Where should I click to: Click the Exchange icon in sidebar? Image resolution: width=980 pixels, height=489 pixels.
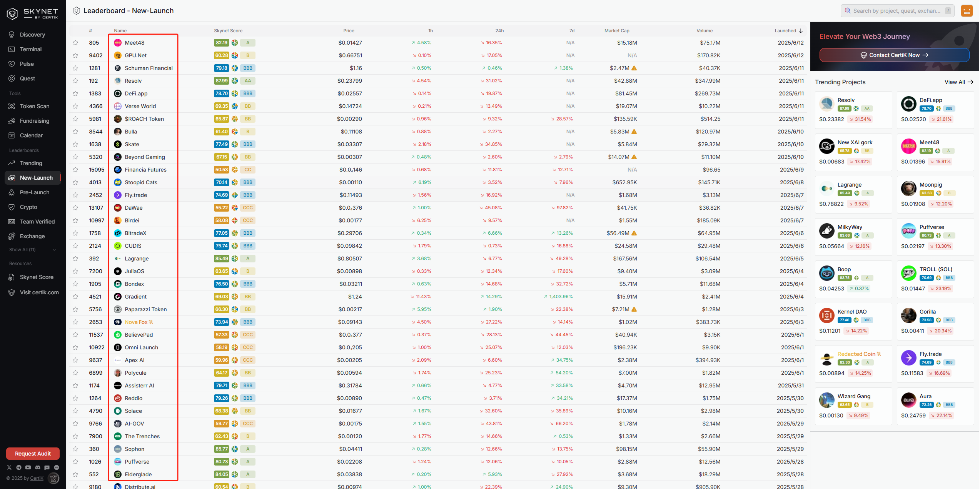click(12, 236)
